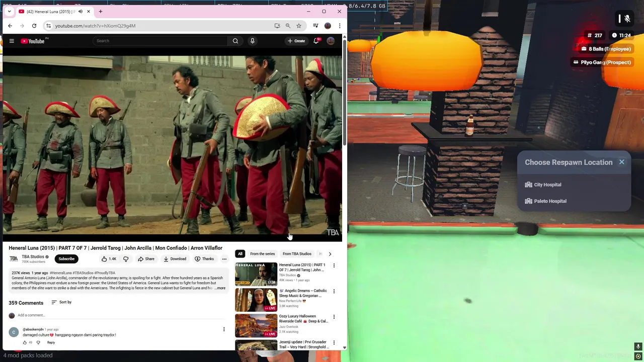Viewport: 644px width, 362px height.
Task: Open the browser media controls icon
Action: pos(315,26)
